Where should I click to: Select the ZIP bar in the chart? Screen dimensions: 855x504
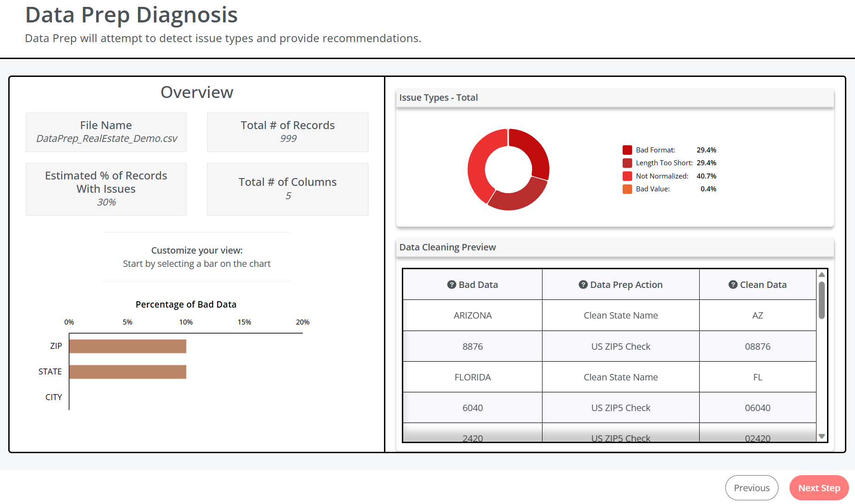coord(128,346)
